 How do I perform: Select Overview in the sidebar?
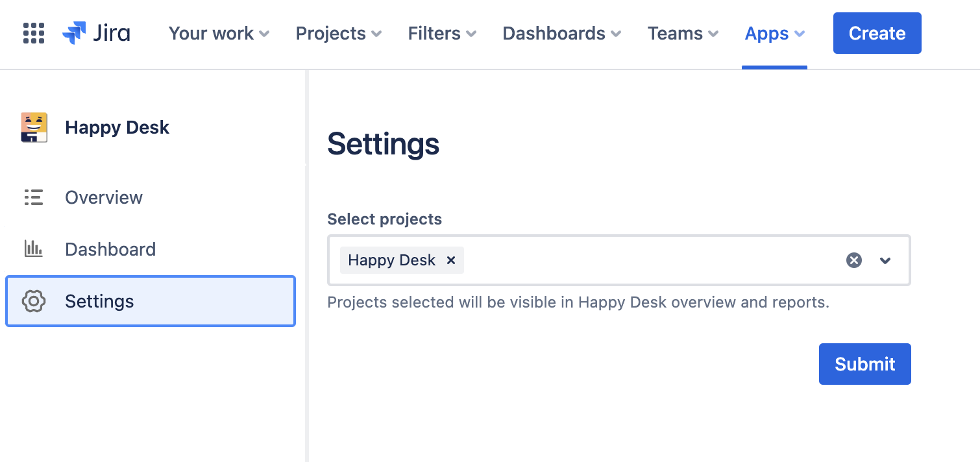click(x=103, y=197)
